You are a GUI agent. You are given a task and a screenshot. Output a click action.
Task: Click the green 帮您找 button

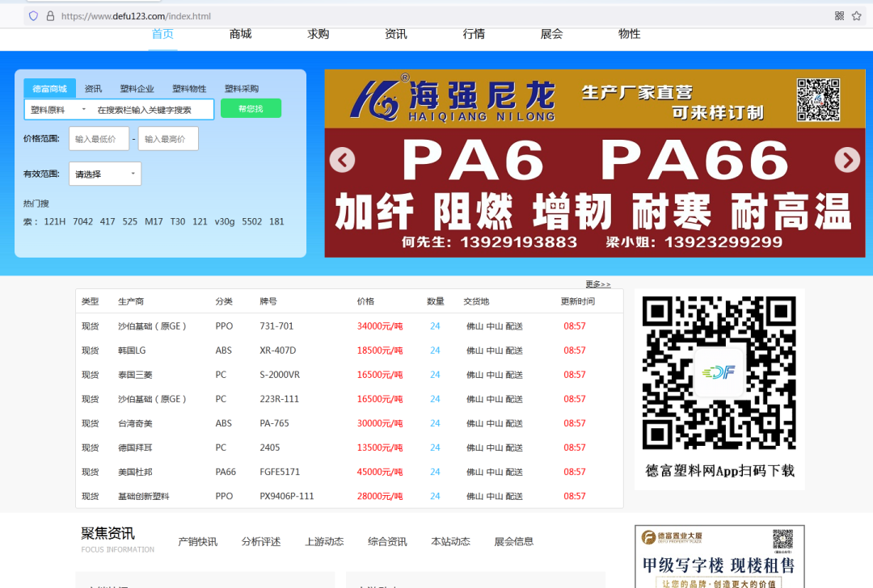point(251,108)
